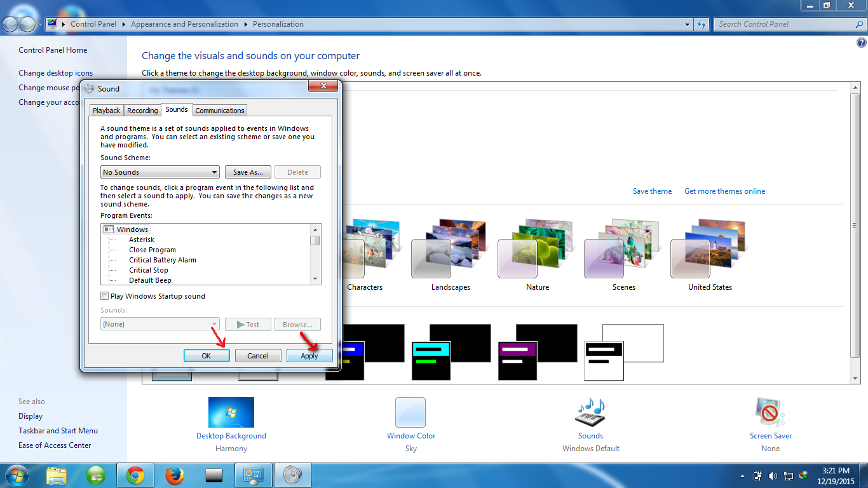
Task: Select Critical Battery Alarm event
Action: (163, 260)
